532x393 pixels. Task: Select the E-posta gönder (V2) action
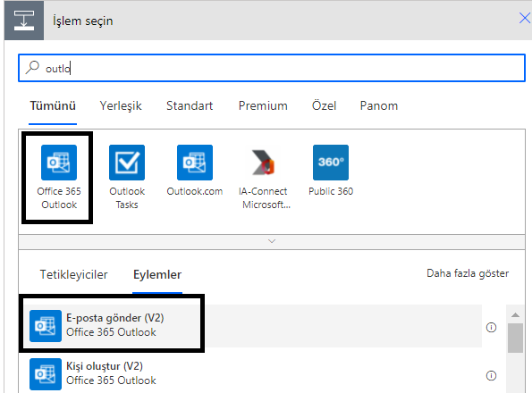coord(252,326)
